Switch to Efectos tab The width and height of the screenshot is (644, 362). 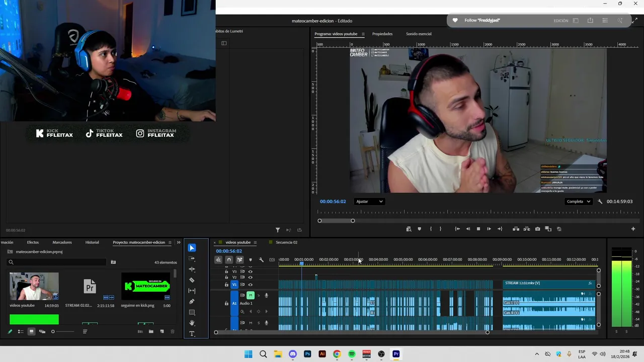[33, 242]
